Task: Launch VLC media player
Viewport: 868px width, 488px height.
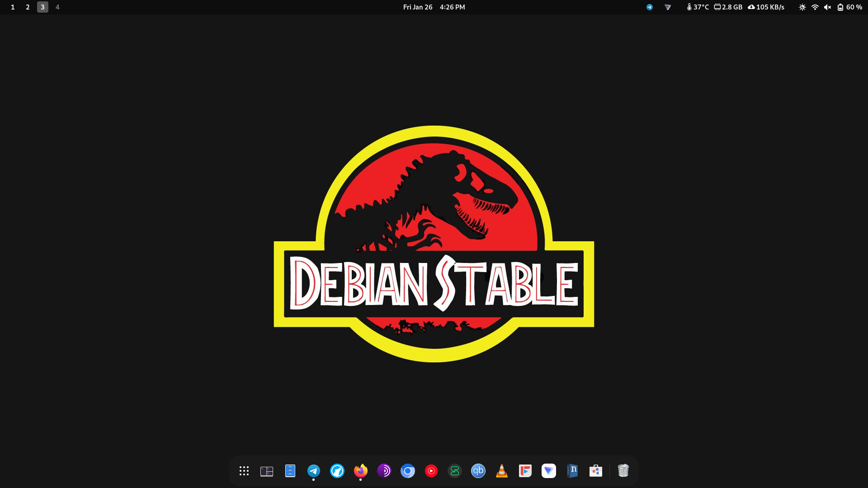Action: click(x=502, y=471)
